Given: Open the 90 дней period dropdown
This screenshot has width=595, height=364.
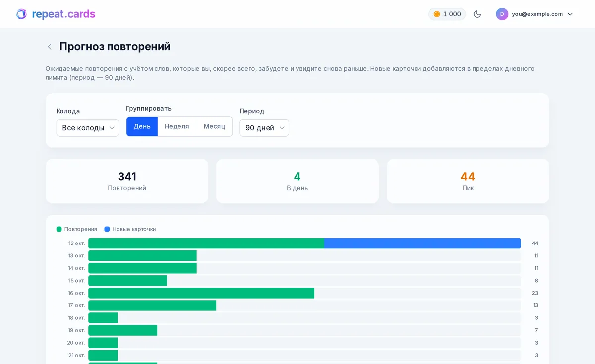Looking at the screenshot, I should (264, 128).
